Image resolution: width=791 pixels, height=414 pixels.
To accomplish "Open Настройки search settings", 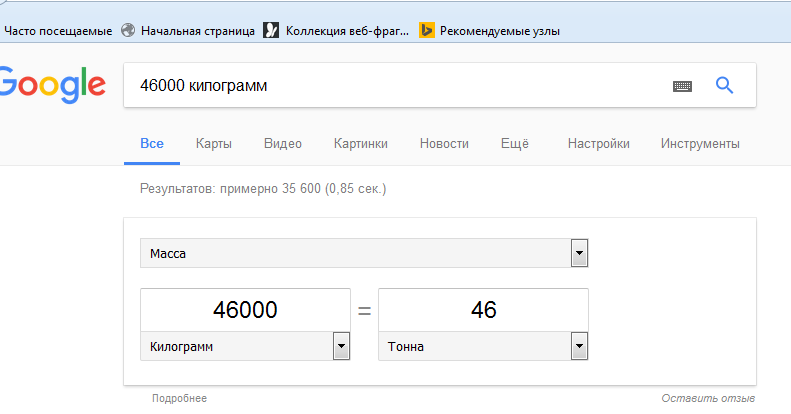I will [598, 144].
